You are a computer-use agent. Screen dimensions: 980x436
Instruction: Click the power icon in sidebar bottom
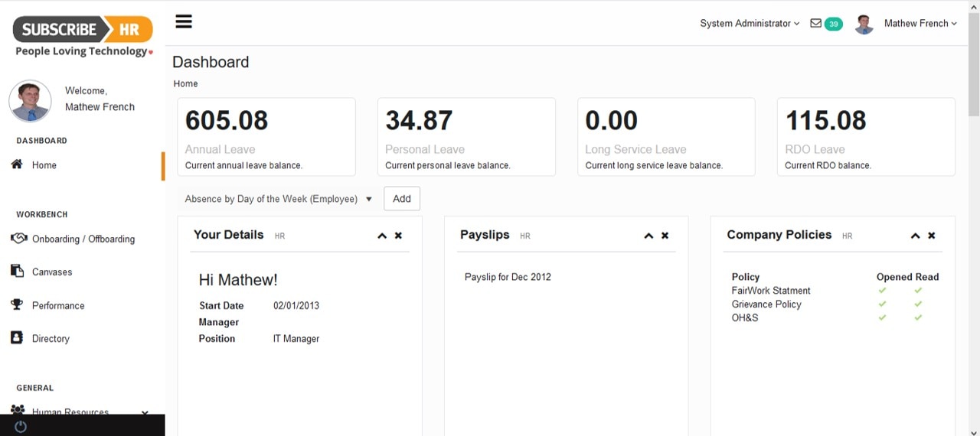click(x=21, y=427)
